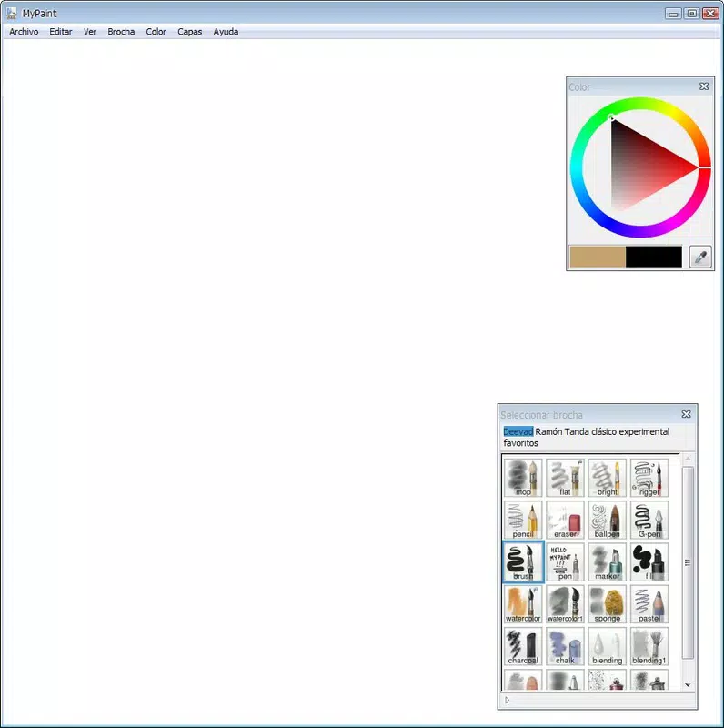The width and height of the screenshot is (724, 728).
Task: Click the MyPaint title bar icon
Action: 12,14
